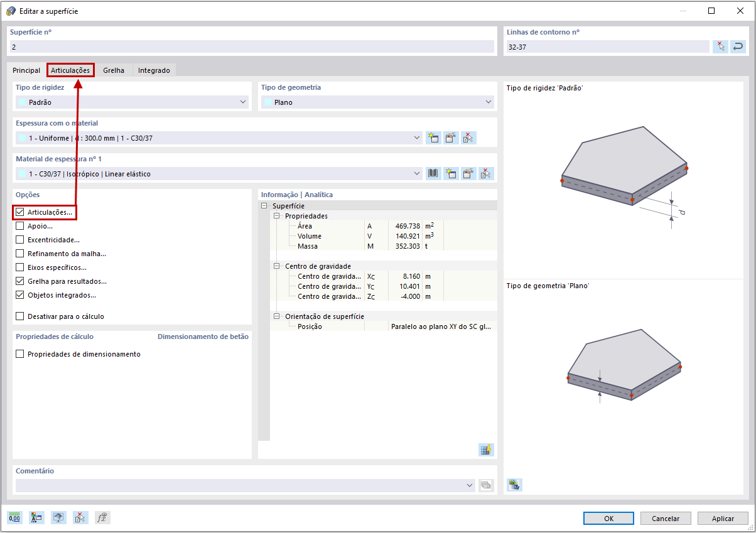
Task: Switch to the Principal tab
Action: point(26,70)
